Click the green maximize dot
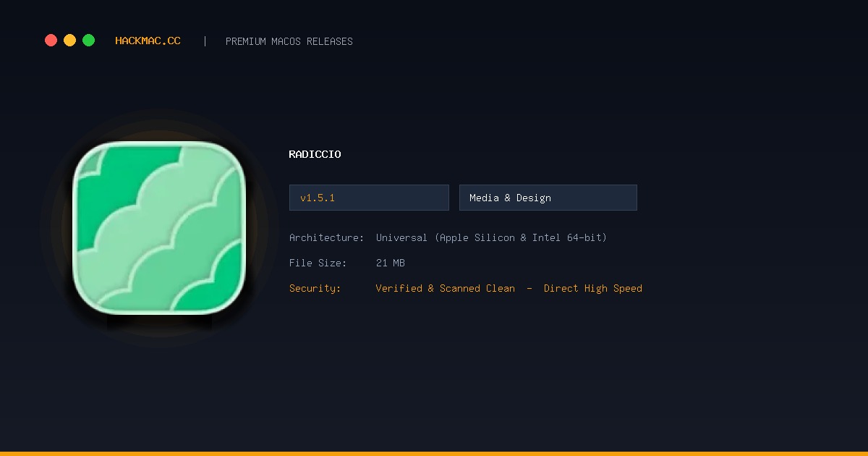 88,41
